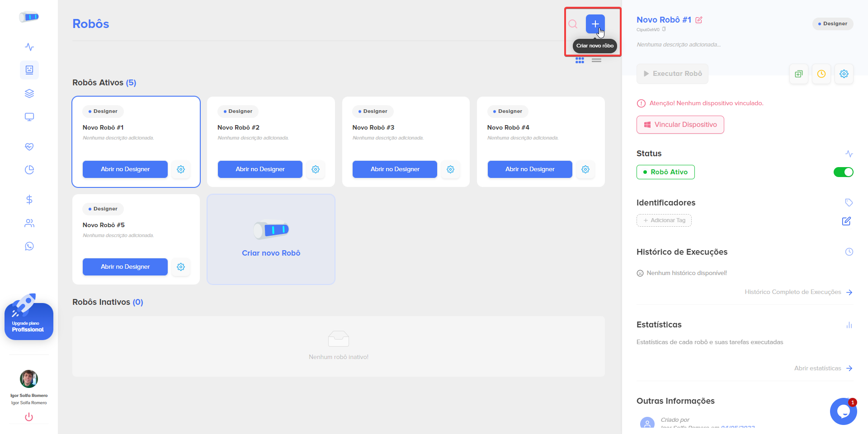
Task: Open WhatsApp section in sidebar
Action: pyautogui.click(x=29, y=246)
